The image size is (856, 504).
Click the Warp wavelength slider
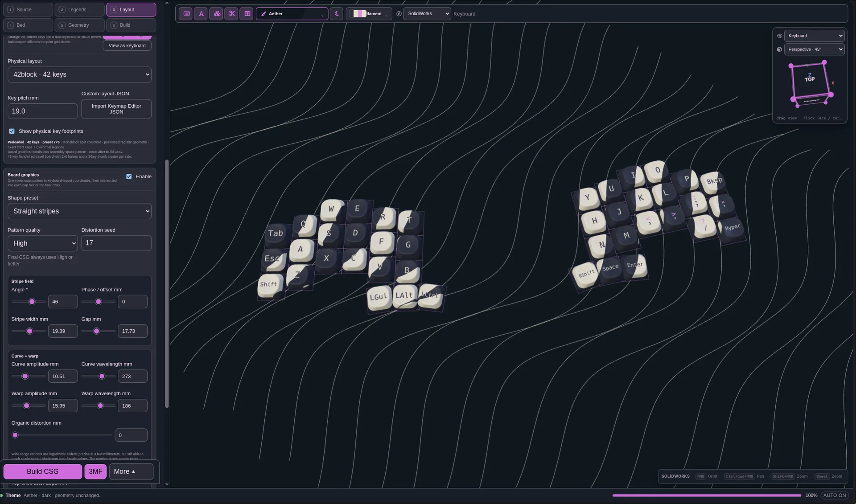click(x=99, y=406)
